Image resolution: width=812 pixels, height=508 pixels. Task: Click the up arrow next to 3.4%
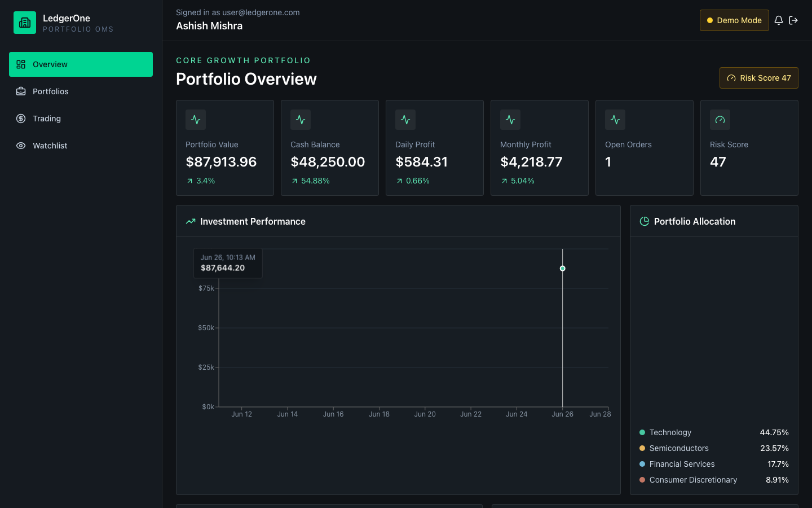(190, 181)
